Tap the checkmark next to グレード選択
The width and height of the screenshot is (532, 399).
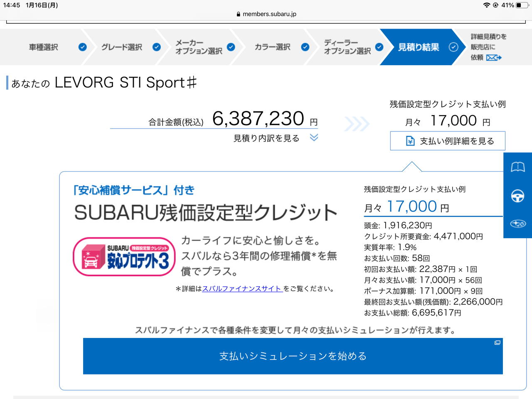click(x=157, y=47)
